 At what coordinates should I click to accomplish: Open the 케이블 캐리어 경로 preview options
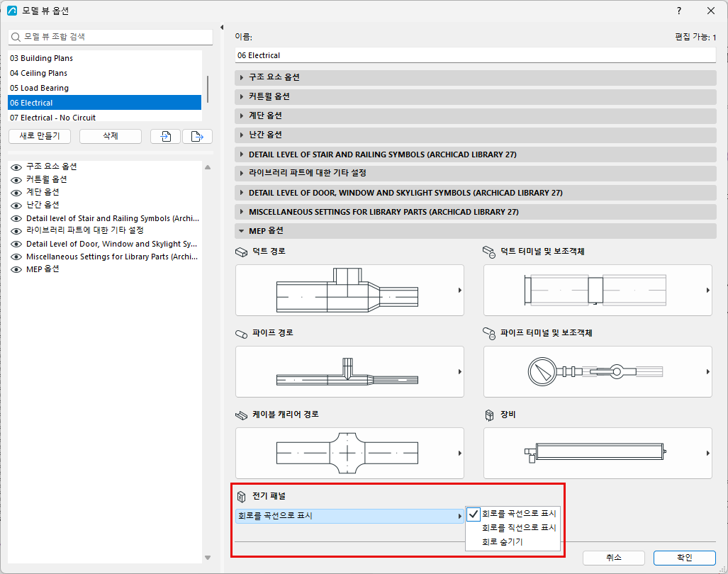(x=349, y=454)
